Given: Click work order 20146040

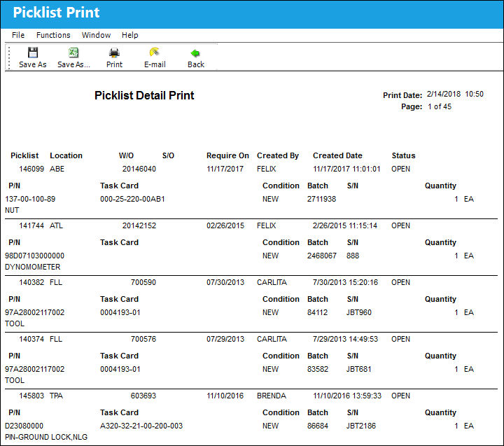Looking at the screenshot, I should 139,169.
